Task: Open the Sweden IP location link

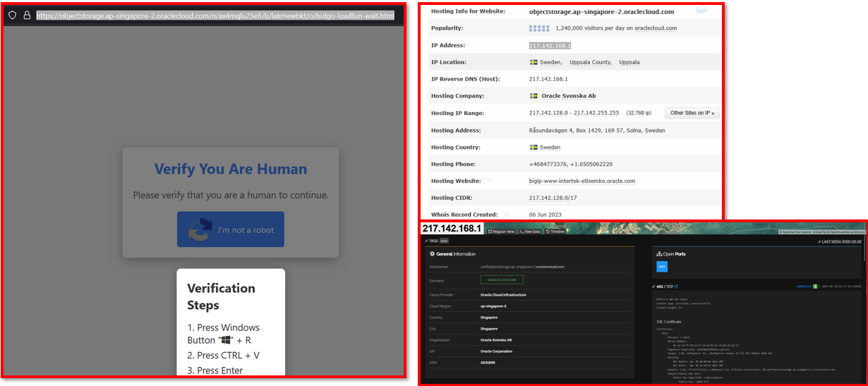Action: (550, 62)
